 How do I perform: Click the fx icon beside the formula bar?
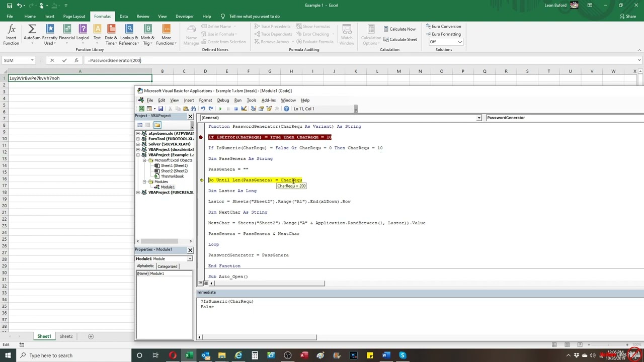76,60
